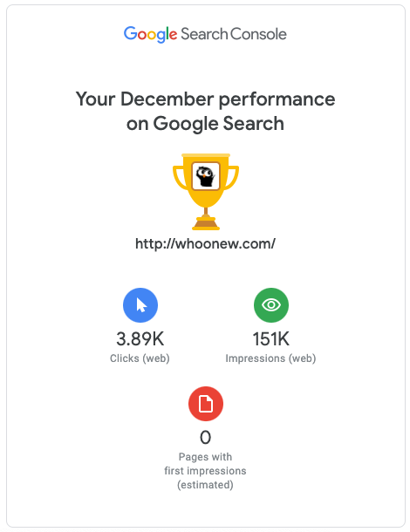Click the owl site thumbnail inside trophy

coord(206,176)
